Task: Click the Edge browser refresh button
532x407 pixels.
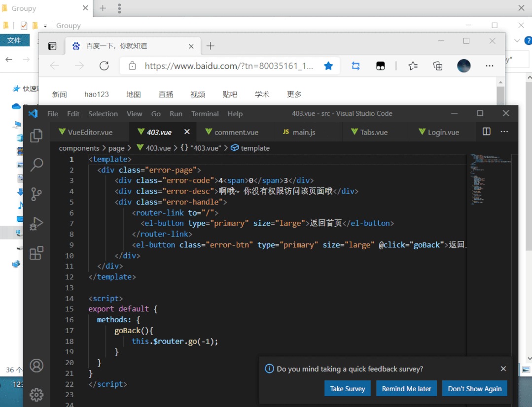Action: [x=104, y=66]
